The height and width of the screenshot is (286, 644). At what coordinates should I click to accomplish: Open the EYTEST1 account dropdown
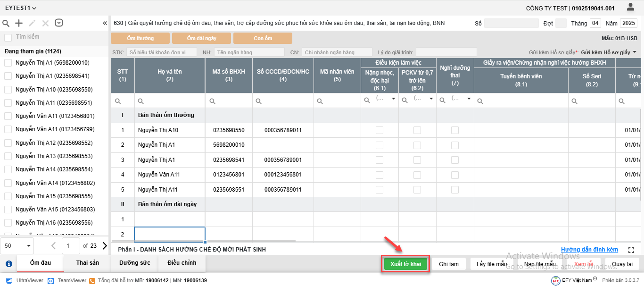click(x=21, y=8)
